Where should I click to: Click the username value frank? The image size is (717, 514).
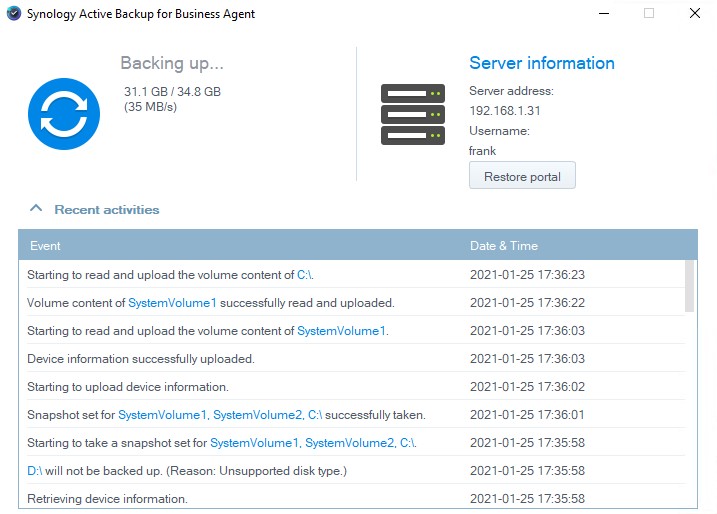pyautogui.click(x=482, y=151)
